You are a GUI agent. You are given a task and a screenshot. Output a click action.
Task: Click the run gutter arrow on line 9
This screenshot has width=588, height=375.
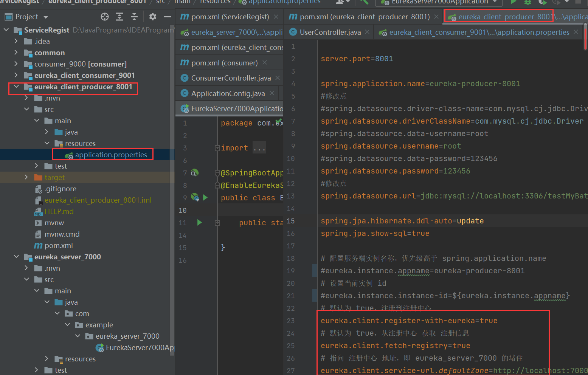[205, 197]
